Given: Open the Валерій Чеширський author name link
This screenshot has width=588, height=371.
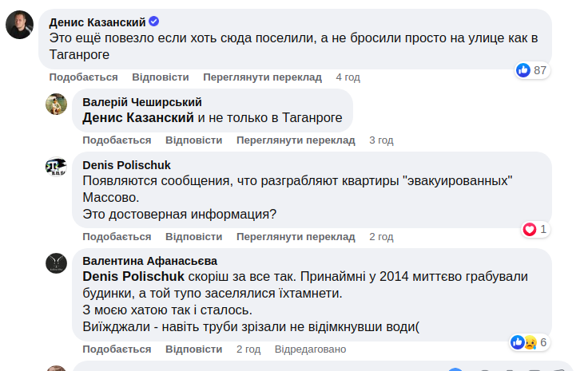Looking at the screenshot, I should [x=142, y=102].
